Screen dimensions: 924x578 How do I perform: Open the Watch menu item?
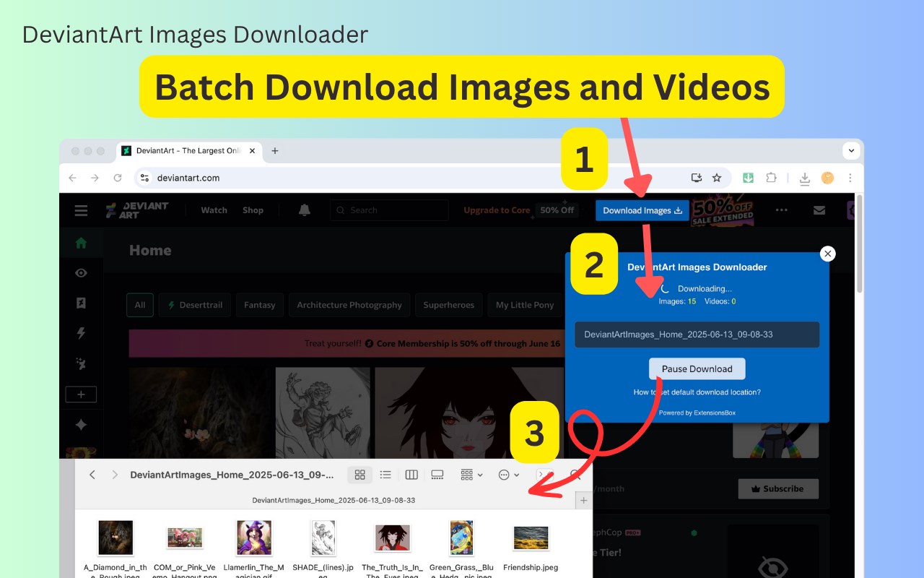[x=214, y=210]
